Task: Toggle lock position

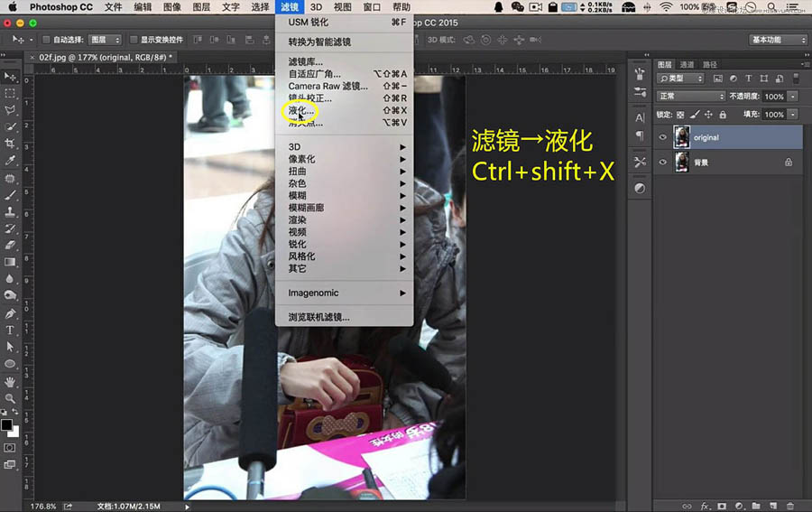Action: tap(708, 115)
